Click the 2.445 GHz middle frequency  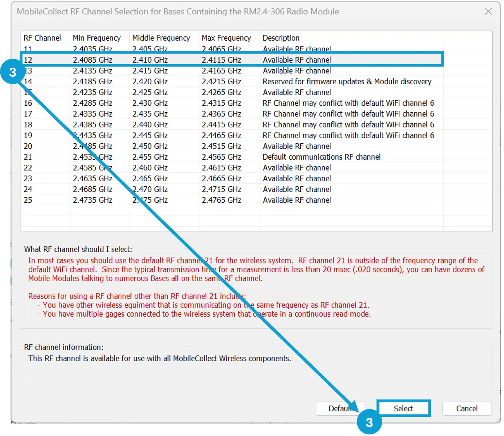150,135
